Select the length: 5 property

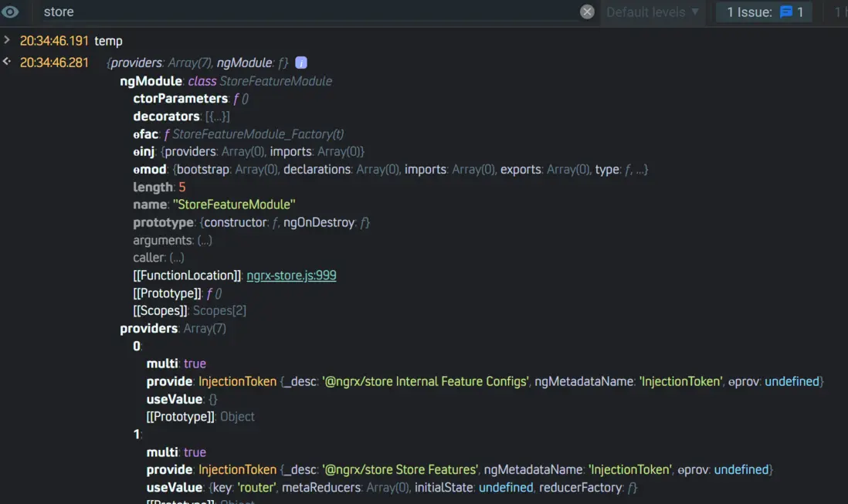point(160,187)
